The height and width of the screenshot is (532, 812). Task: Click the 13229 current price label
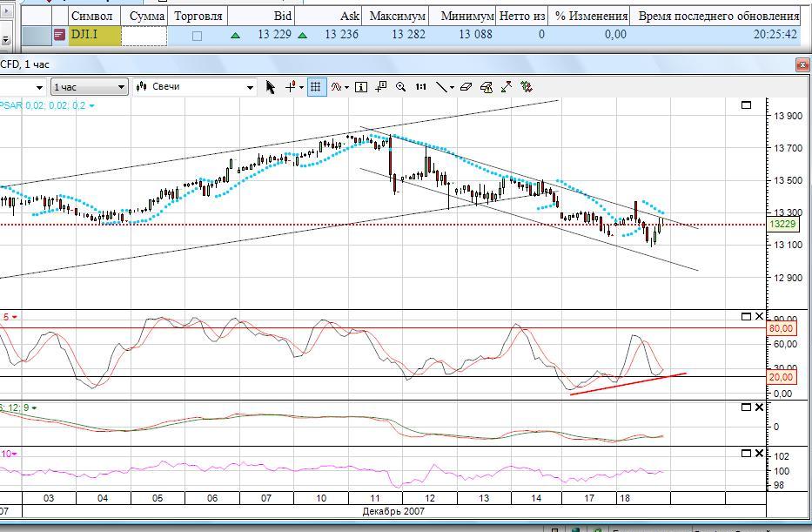coord(782,225)
